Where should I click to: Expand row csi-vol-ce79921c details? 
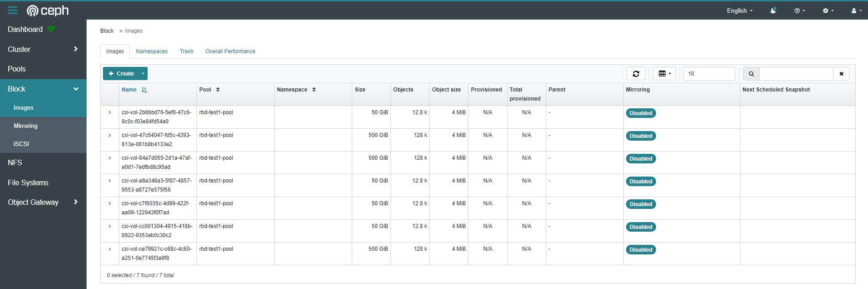click(110, 249)
